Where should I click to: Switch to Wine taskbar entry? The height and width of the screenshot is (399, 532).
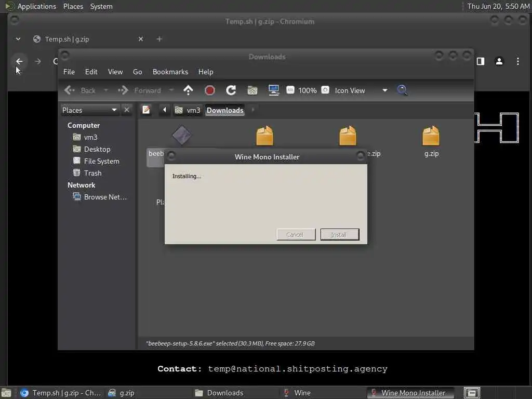(323, 393)
